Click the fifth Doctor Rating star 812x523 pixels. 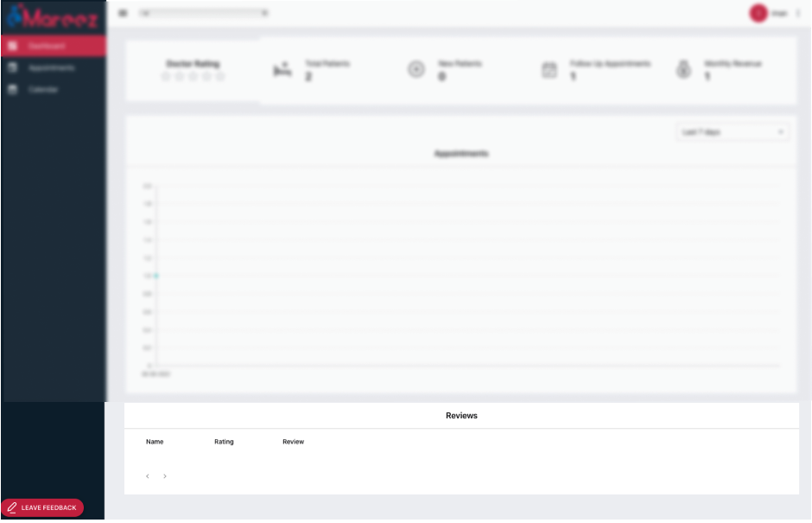coord(220,77)
